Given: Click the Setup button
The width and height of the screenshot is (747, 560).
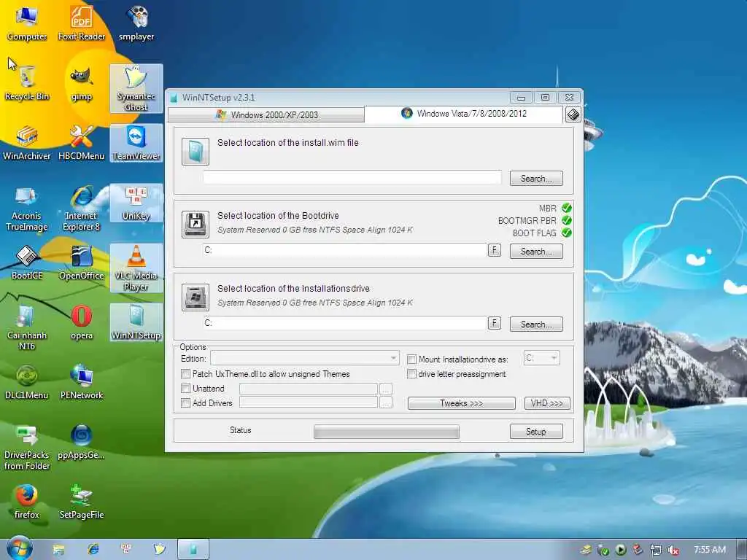Looking at the screenshot, I should (536, 432).
